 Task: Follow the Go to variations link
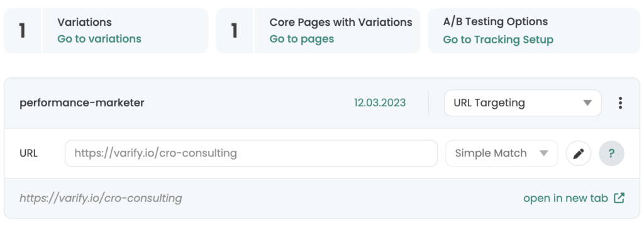99,39
